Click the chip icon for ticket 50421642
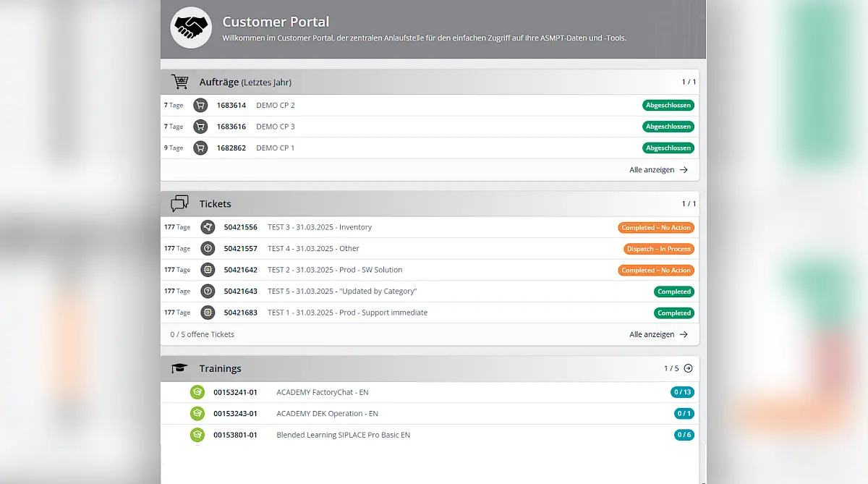The width and height of the screenshot is (868, 484). [x=208, y=270]
